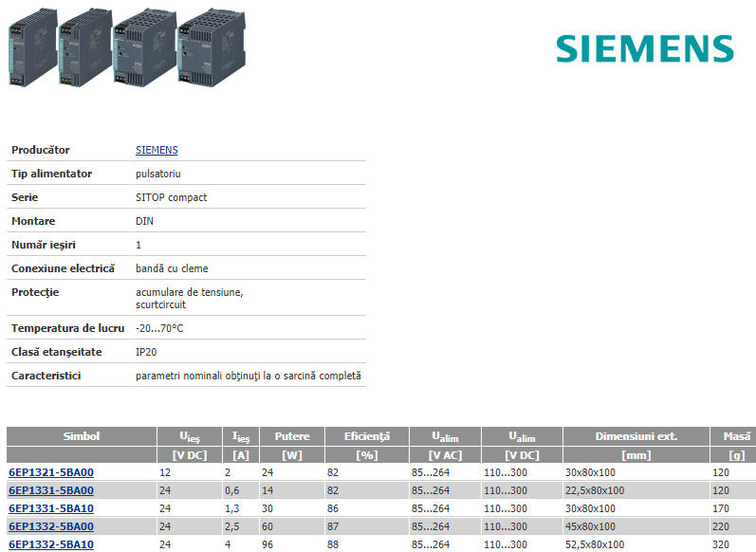The image size is (756, 552).
Task: Click the '[V AC]' unit header
Action: tap(445, 455)
